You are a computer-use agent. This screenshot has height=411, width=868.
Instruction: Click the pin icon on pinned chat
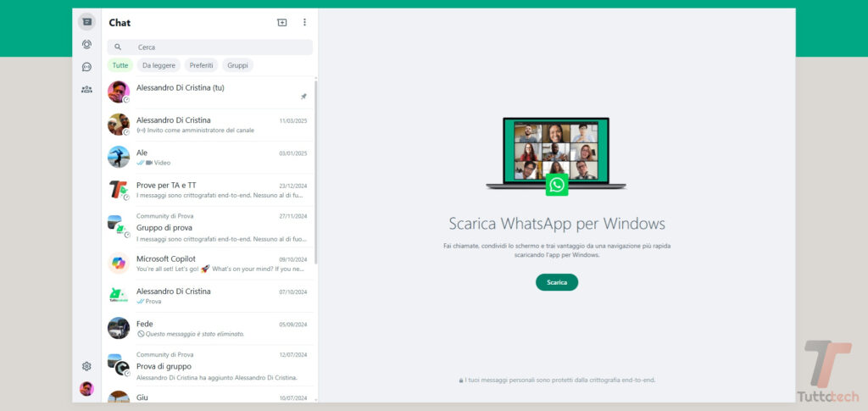tap(303, 97)
